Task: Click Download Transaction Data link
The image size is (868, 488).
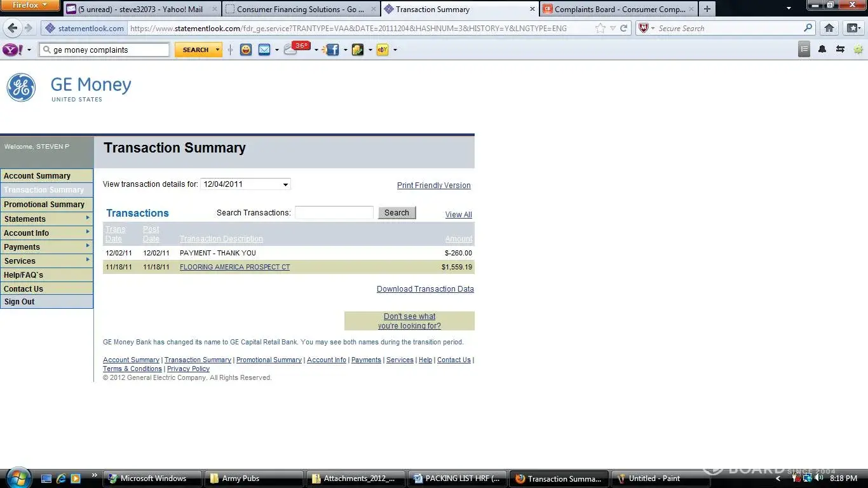Action: [x=425, y=289]
